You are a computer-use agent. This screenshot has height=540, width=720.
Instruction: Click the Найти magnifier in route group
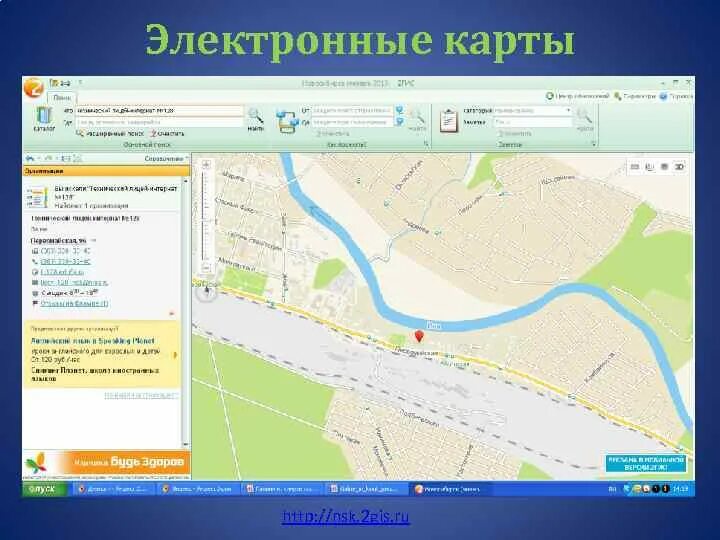click(417, 119)
